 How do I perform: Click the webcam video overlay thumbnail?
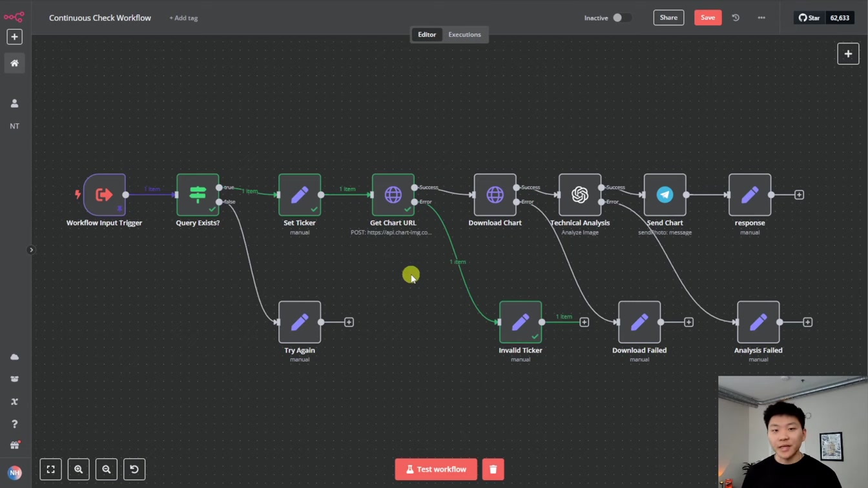tap(793, 432)
